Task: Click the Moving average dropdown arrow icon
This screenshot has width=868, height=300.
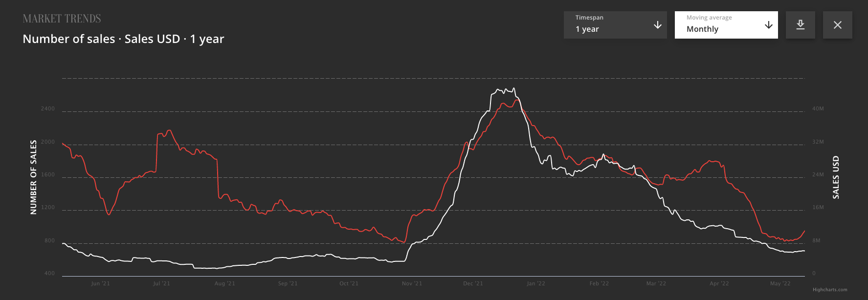Action: coord(768,25)
